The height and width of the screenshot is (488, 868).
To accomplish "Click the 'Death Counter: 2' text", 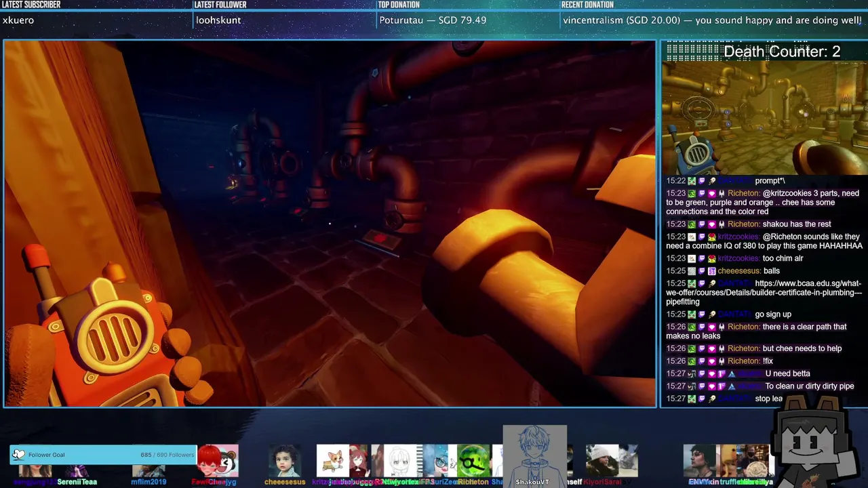I will click(x=782, y=52).
